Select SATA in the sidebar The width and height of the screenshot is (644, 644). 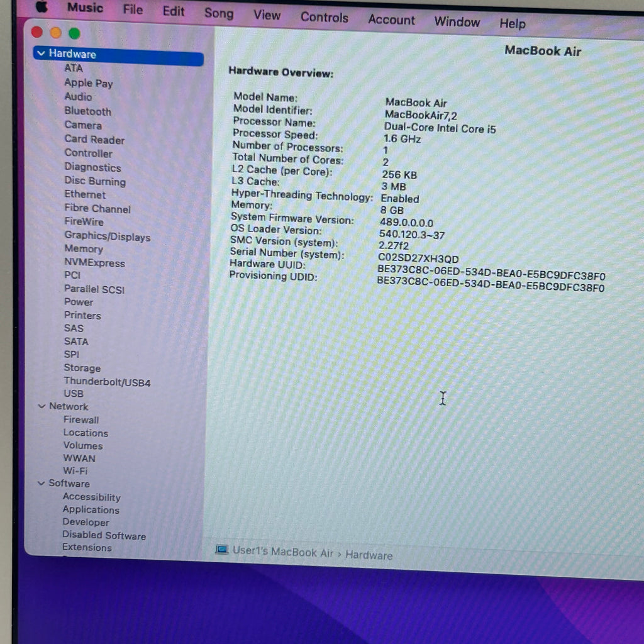76,341
